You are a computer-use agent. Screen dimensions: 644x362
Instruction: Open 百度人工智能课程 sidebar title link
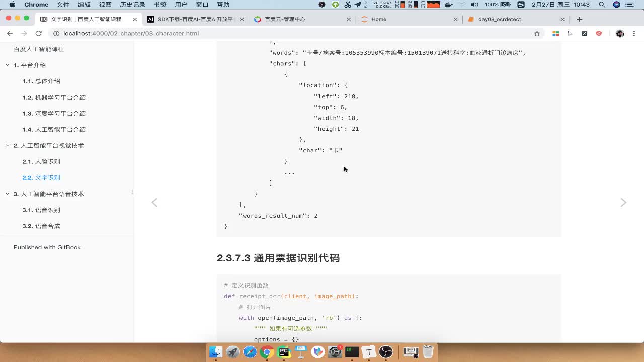point(39,49)
